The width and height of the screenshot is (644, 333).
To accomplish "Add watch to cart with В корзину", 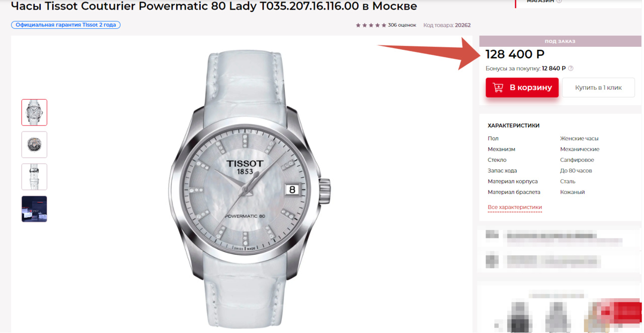I will 522,88.
